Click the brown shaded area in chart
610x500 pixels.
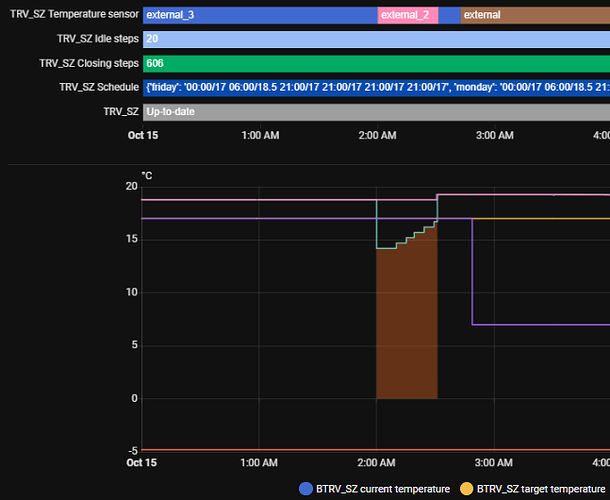pos(405,330)
